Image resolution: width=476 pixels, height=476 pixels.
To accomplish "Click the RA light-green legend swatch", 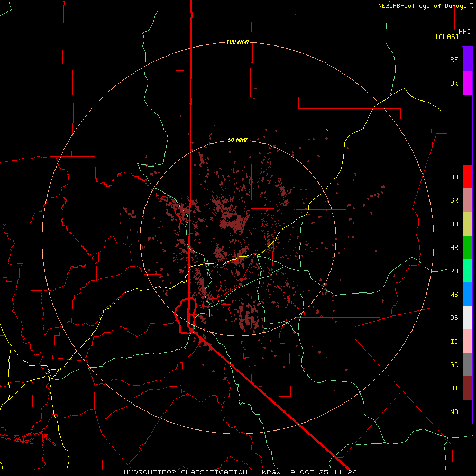I will pyautogui.click(x=467, y=271).
